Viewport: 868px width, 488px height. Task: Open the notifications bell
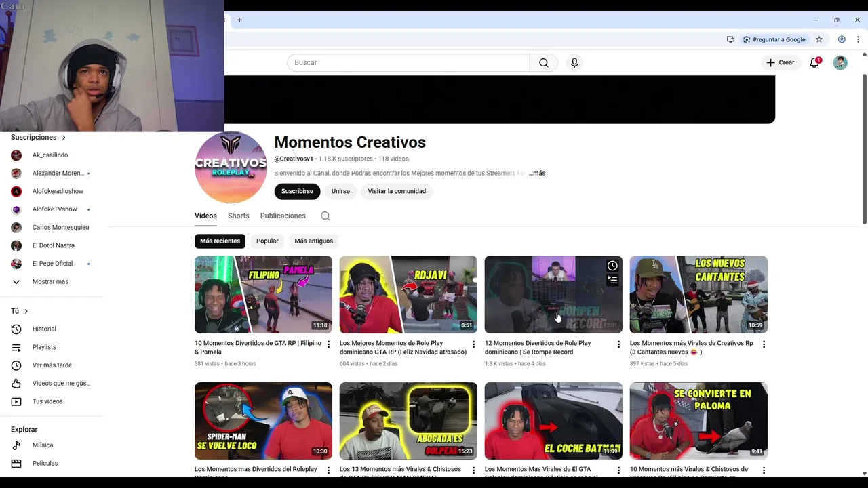(815, 62)
